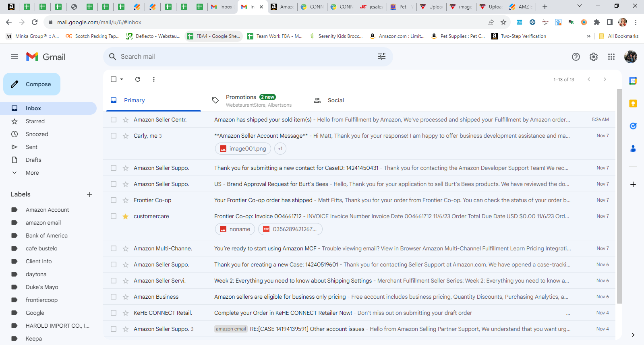Image resolution: width=644 pixels, height=345 pixels.
Task: Collapse main menu with hamburger icon
Action: (x=14, y=57)
